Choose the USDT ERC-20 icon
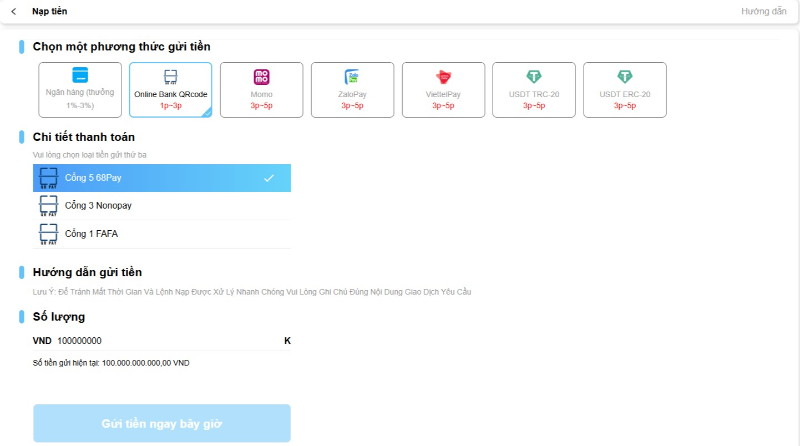The image size is (800, 446). [x=625, y=76]
